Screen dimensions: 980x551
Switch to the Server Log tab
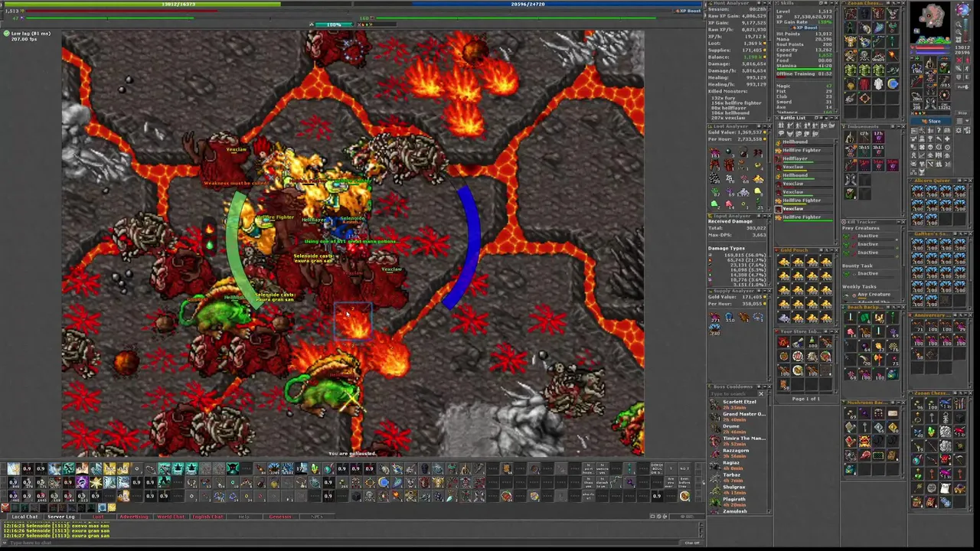tap(62, 517)
